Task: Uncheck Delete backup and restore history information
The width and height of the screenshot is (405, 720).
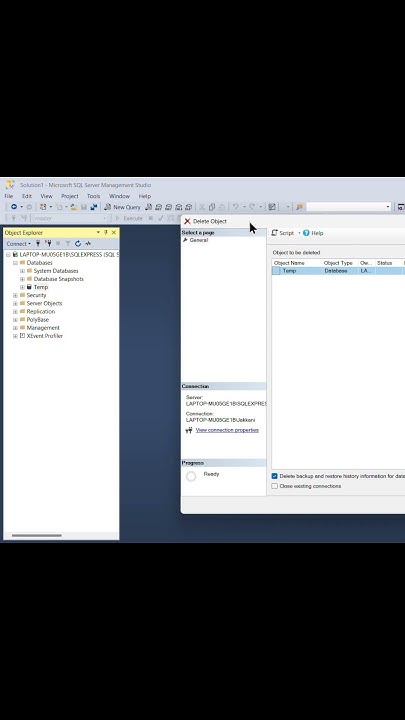Action: pos(275,476)
